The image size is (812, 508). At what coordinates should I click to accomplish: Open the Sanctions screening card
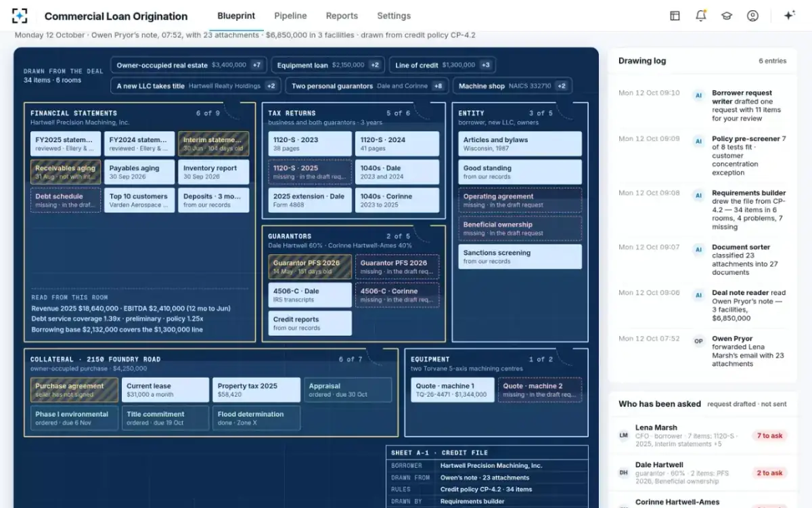click(x=520, y=257)
